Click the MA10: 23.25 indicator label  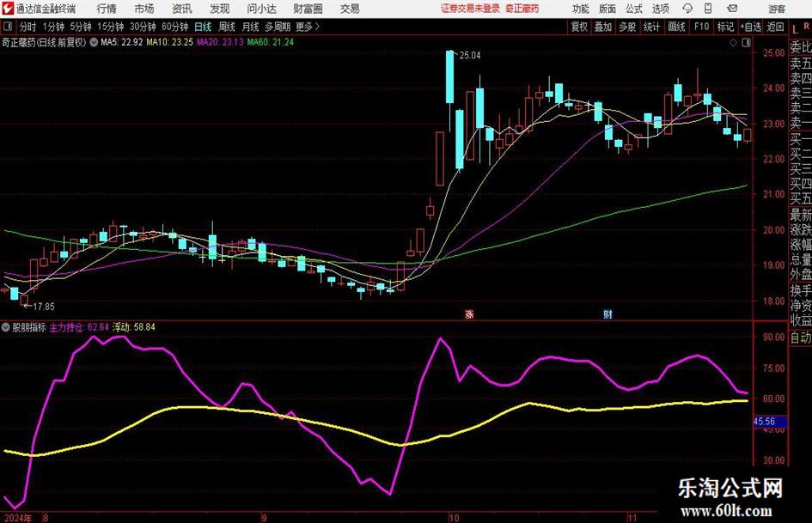(x=170, y=42)
